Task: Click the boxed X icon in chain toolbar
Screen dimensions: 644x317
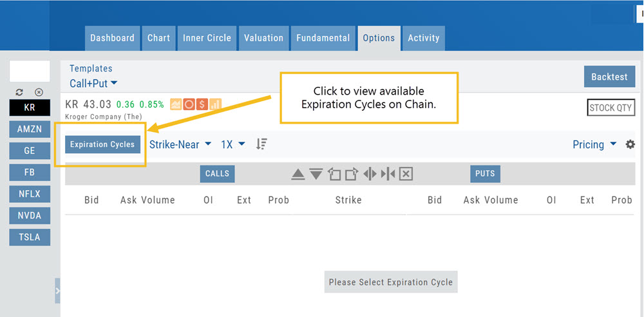Action: (406, 174)
